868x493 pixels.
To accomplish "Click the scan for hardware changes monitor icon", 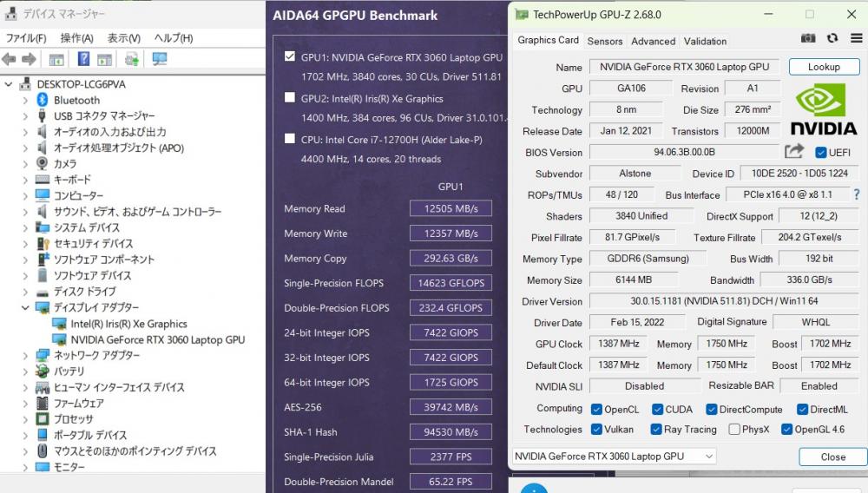I will click(x=160, y=59).
